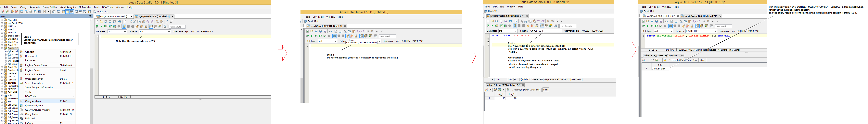Click Print icon in Untitled 6 window toolbar
The height and width of the screenshot is (124, 868).
pyautogui.click(x=330, y=31)
